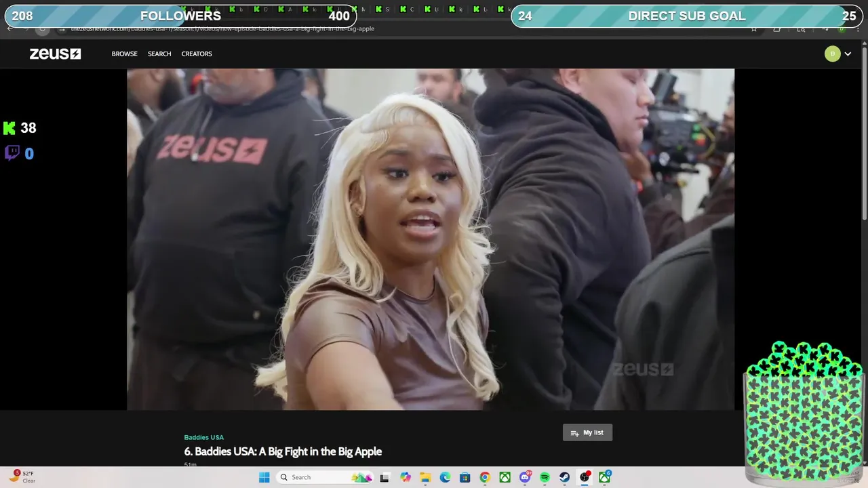Open Microsoft Edge from the taskbar
This screenshot has width=868, height=488.
point(445,477)
